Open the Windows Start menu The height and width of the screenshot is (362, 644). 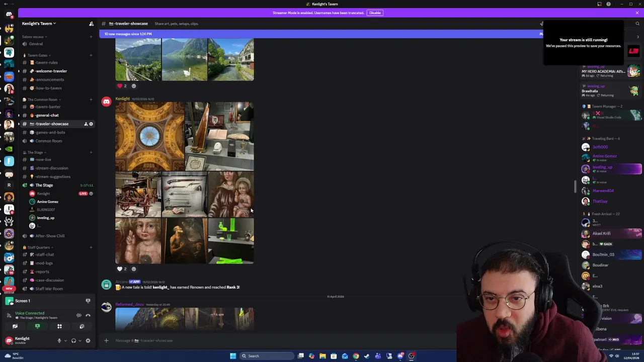pos(232,356)
